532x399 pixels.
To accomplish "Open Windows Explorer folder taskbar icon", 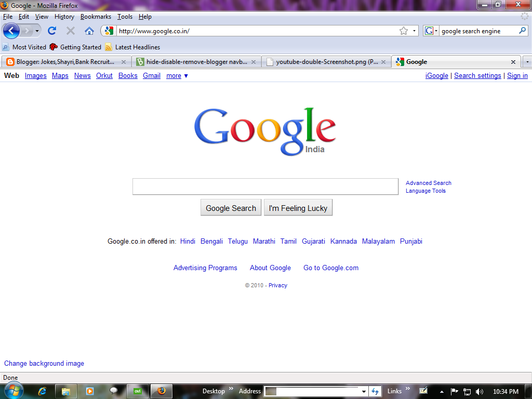I will [x=66, y=391].
